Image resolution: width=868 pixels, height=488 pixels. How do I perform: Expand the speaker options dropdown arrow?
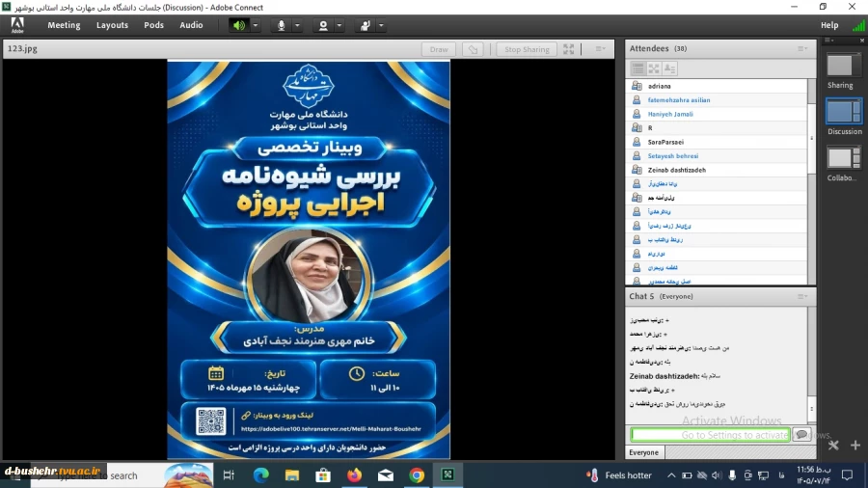pyautogui.click(x=256, y=25)
